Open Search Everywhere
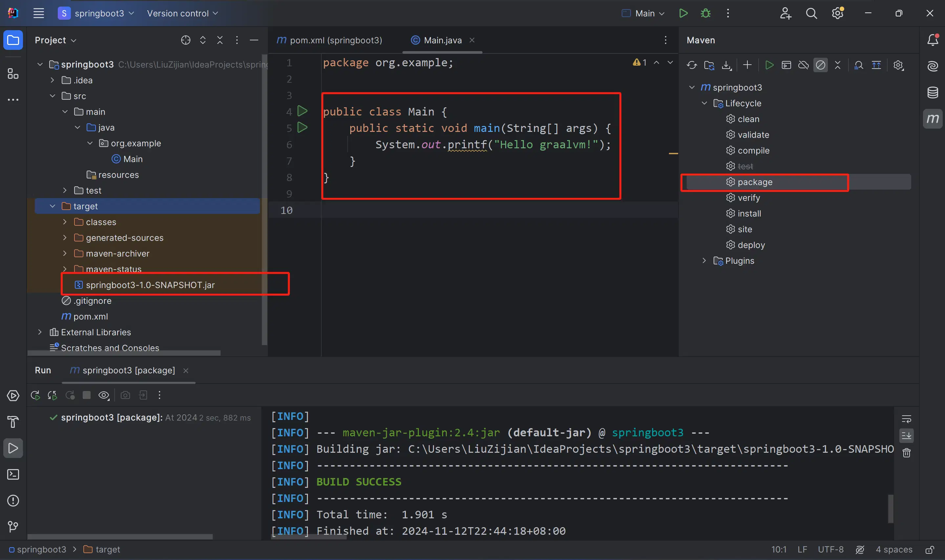The image size is (945, 560). point(812,13)
